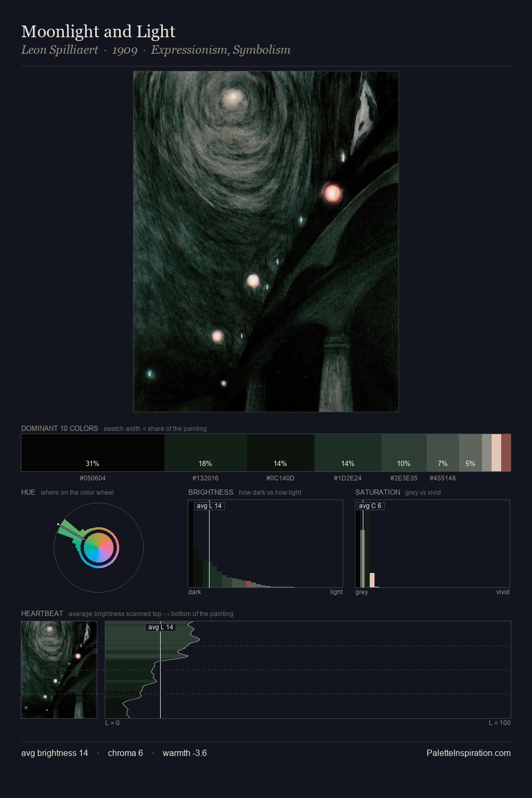The image size is (532, 798).
Task: Click 'warmth -3.6' in footer
Action: point(185,753)
